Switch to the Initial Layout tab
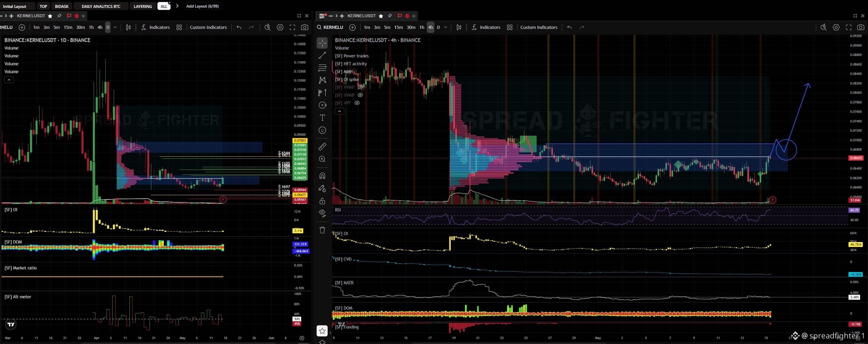Image resolution: width=868 pixels, height=344 pixels. pyautogui.click(x=15, y=6)
